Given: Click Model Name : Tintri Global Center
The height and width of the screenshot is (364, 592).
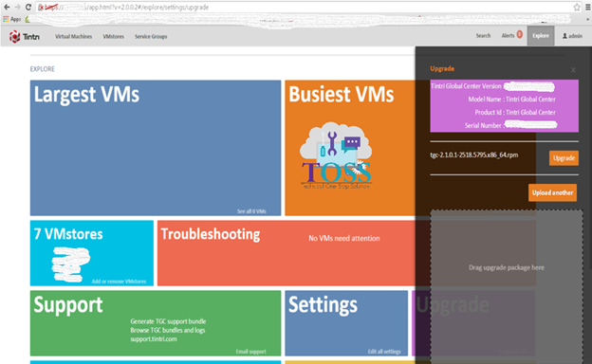Looking at the screenshot, I should click(512, 100).
